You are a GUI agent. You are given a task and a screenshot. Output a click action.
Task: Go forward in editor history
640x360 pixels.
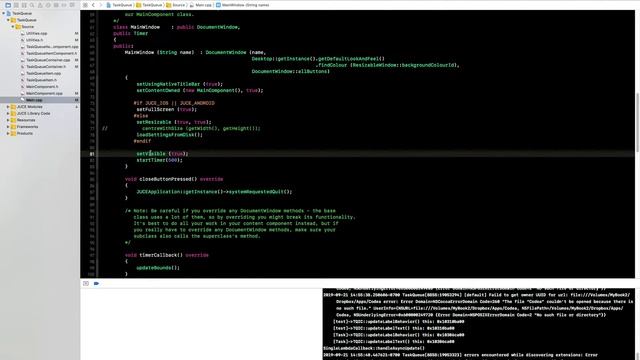click(x=101, y=5)
